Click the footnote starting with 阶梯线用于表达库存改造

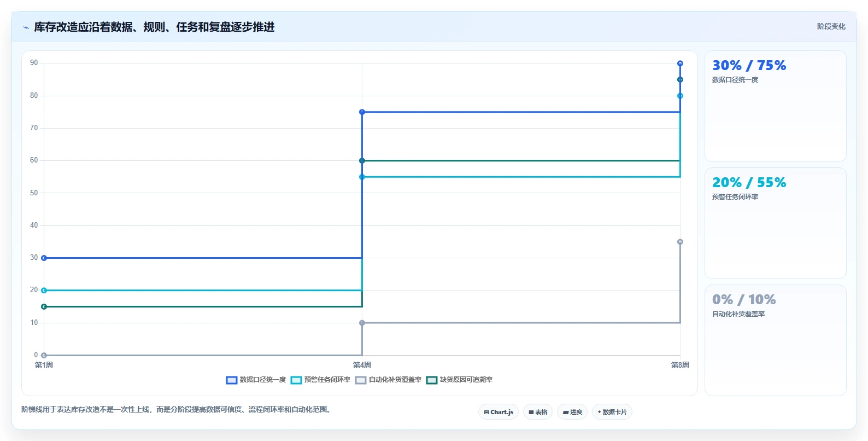coord(177,409)
